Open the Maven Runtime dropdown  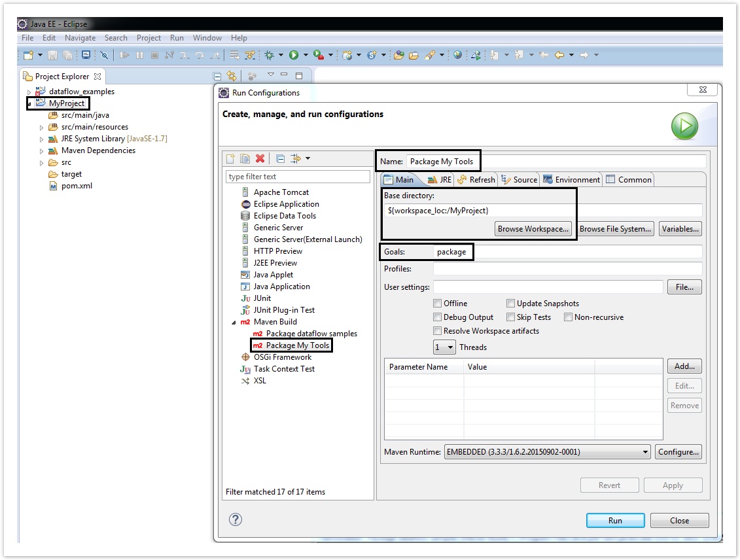coord(645,451)
